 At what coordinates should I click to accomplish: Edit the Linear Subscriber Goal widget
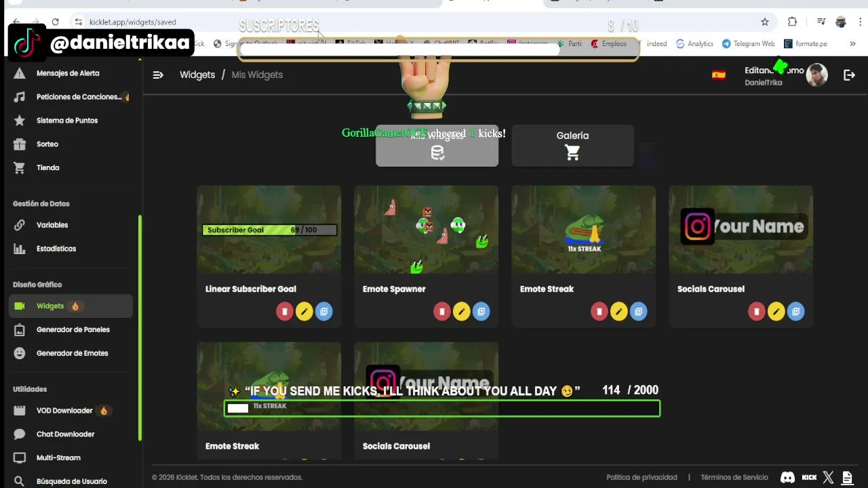[304, 311]
